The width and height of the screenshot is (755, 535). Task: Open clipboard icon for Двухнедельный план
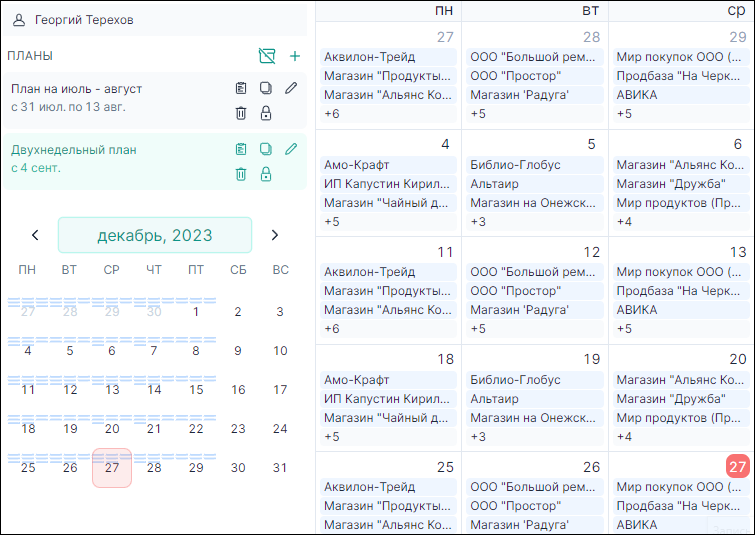click(x=241, y=149)
